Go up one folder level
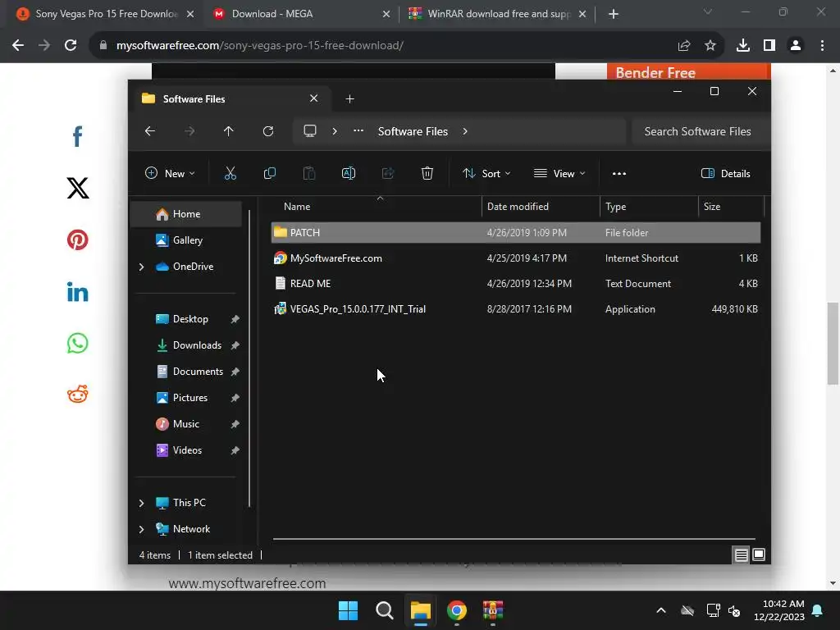Screen dimensions: 840x630 tap(229, 131)
